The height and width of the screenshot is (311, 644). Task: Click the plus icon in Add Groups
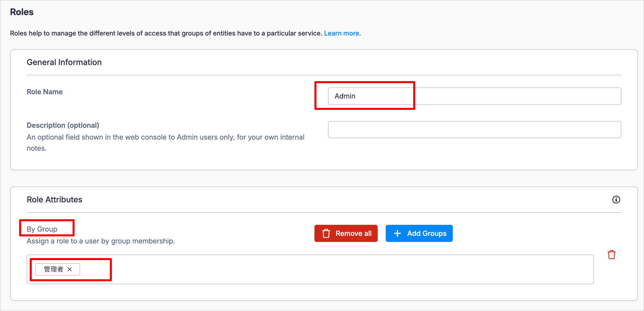pyautogui.click(x=397, y=233)
